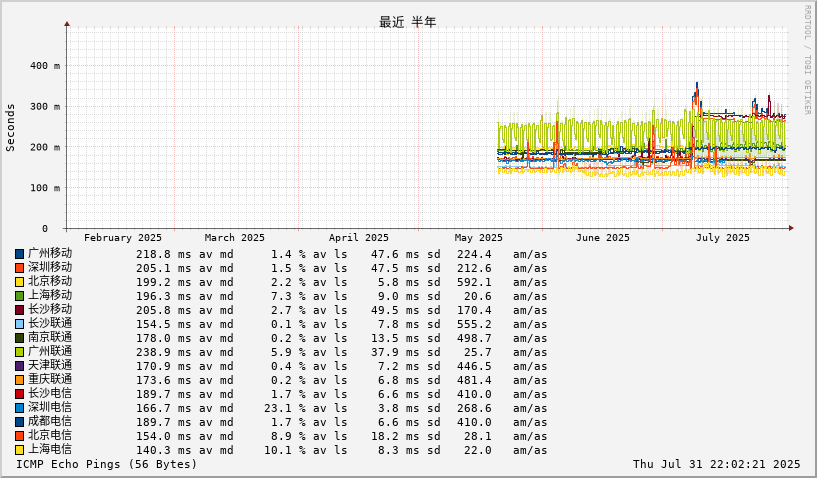The image size is (817, 478).
Task: Click the 北京移动 legend label
Action: click(x=50, y=281)
